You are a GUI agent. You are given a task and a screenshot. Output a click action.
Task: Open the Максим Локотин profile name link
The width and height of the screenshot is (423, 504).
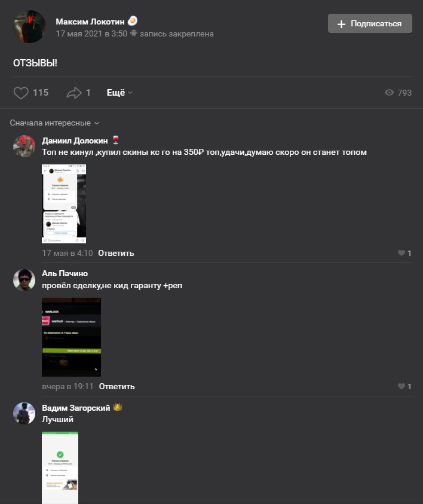(x=90, y=22)
